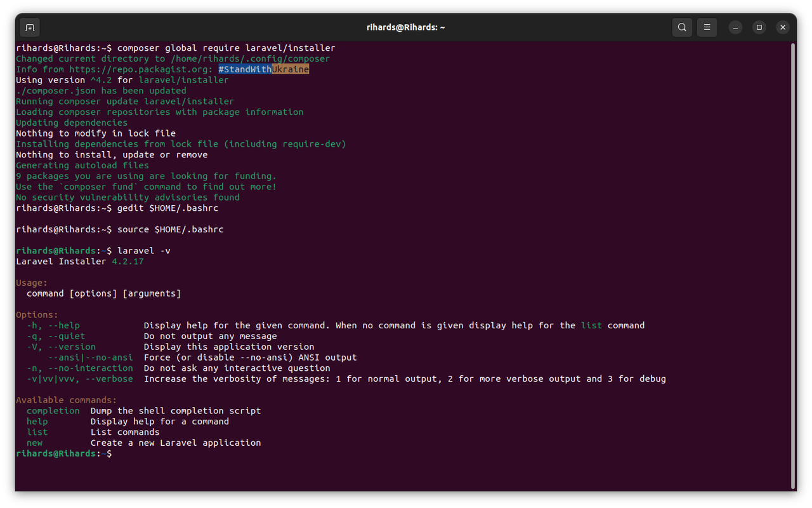Click the highlighted Ukraine text
Screen dimensions: 812x508
click(x=291, y=69)
